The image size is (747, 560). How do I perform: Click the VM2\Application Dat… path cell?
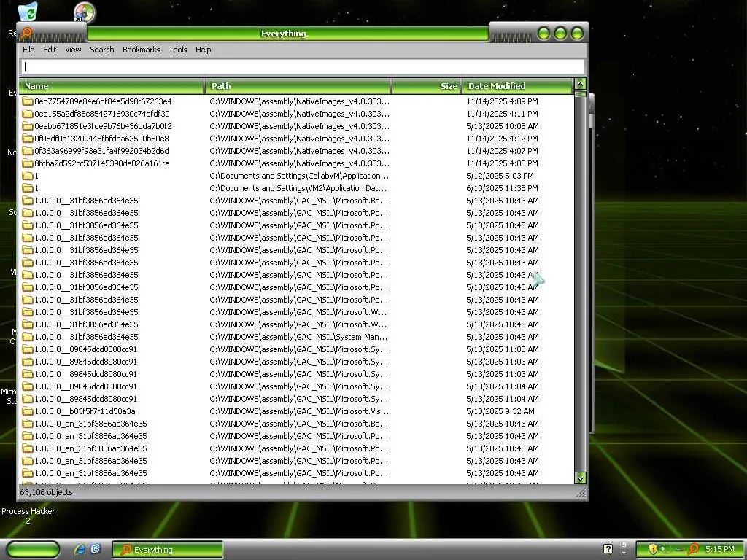298,188
